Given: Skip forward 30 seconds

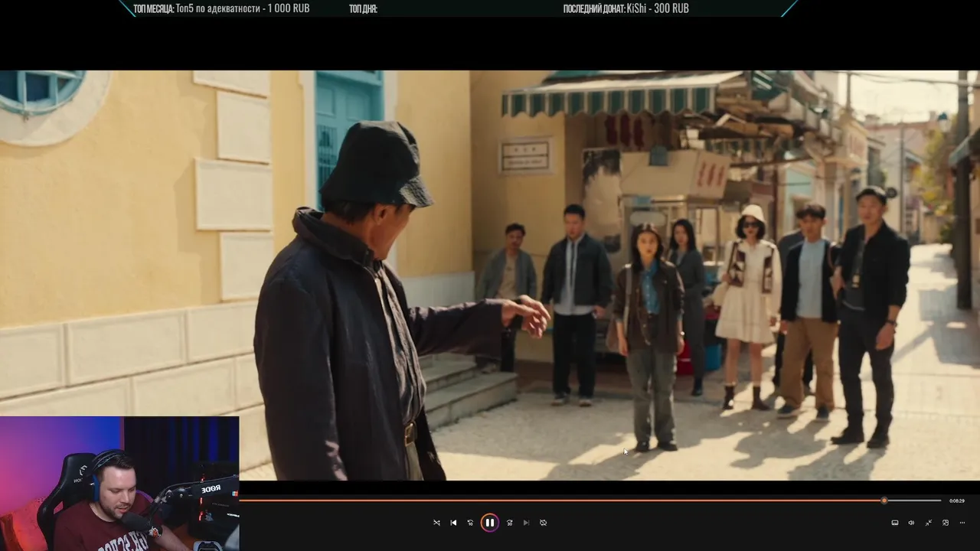Looking at the screenshot, I should pos(509,523).
